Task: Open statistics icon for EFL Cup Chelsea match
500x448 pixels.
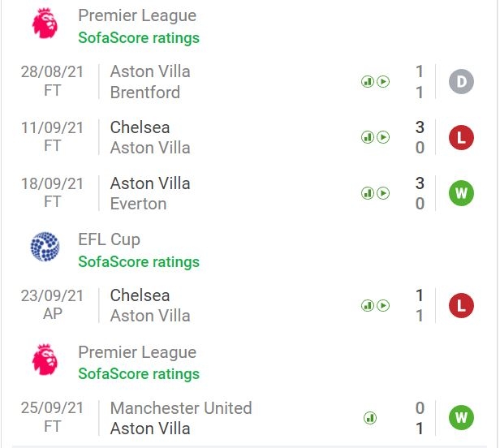Action: (x=368, y=305)
